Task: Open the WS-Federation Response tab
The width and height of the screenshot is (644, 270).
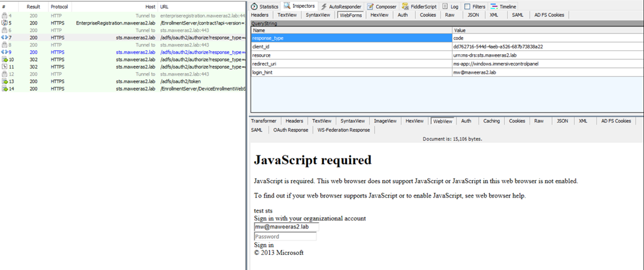Action: [x=344, y=130]
